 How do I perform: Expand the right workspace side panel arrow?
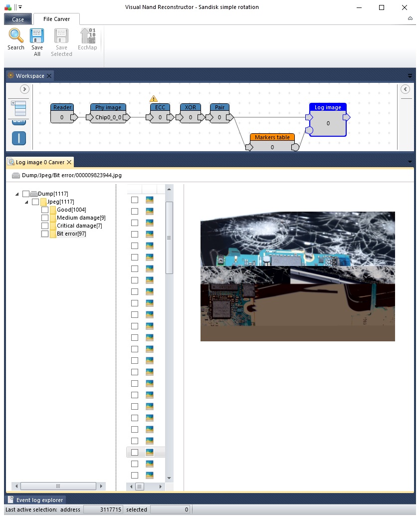tap(405, 89)
